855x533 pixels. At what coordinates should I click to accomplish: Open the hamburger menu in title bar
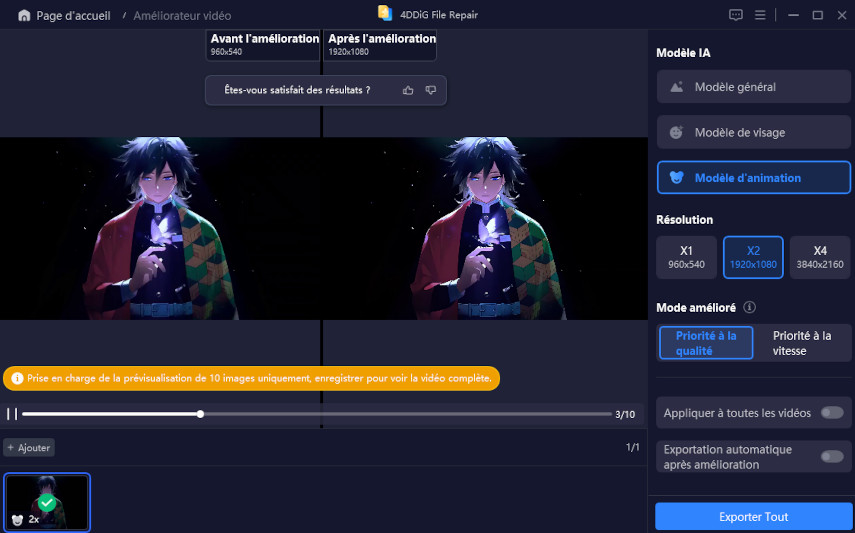[x=761, y=15]
